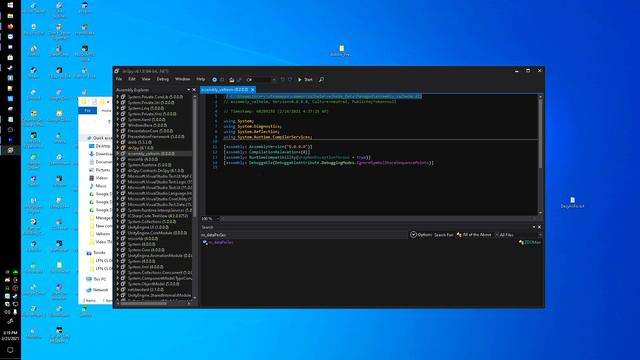The height and width of the screenshot is (360, 640).
Task: Toggle the search Options button
Action: (421, 235)
